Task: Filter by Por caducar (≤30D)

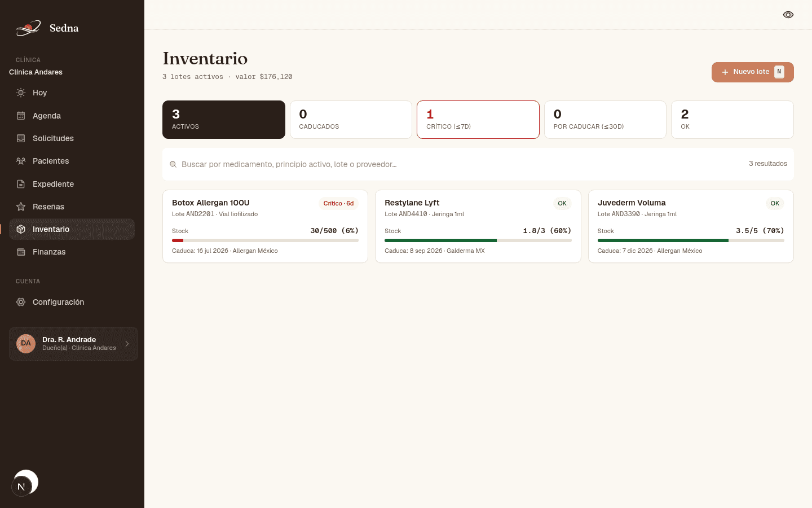Action: point(605,120)
